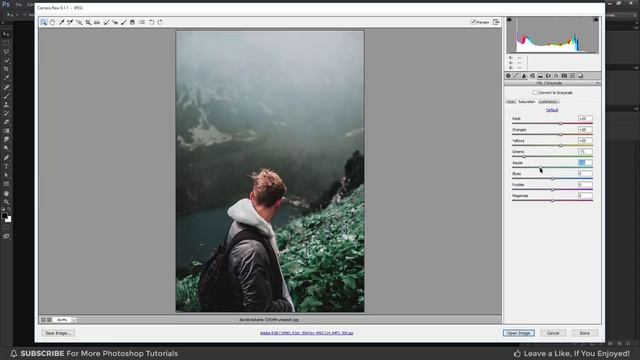Select Photoshop's Lasso tool in left toolbar
Image resolution: width=640 pixels, height=360 pixels.
pyautogui.click(x=6, y=52)
